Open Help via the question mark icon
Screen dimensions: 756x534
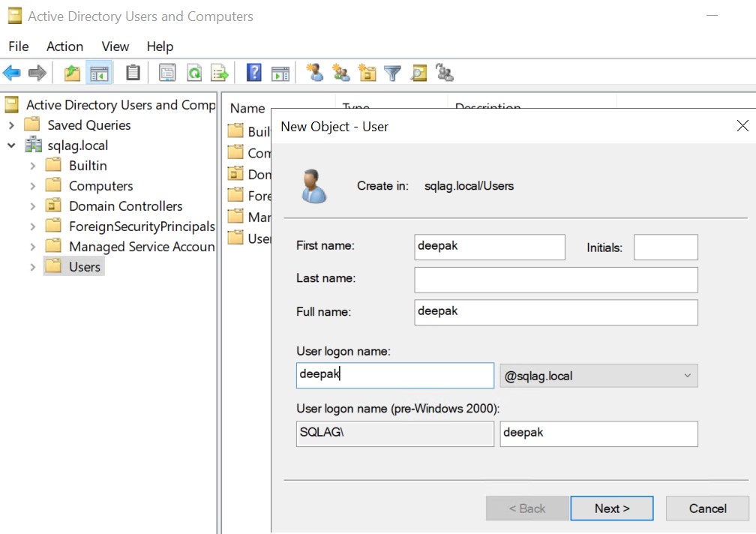(254, 73)
